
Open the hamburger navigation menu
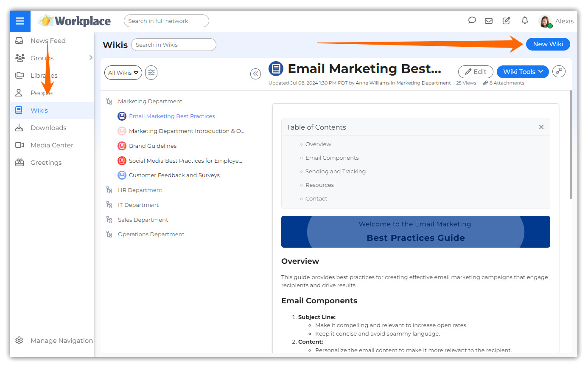(20, 21)
